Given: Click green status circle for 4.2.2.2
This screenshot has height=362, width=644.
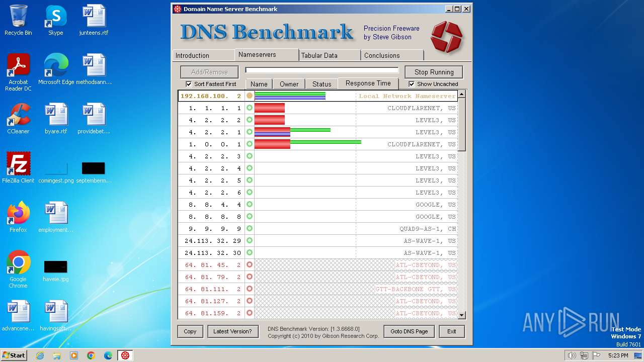Looking at the screenshot, I should tap(250, 120).
